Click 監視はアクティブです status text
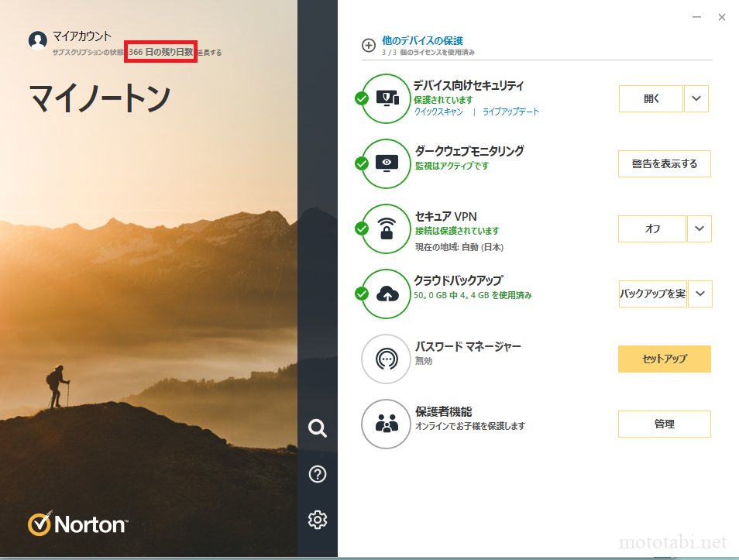This screenshot has height=560, width=739. pos(452,166)
